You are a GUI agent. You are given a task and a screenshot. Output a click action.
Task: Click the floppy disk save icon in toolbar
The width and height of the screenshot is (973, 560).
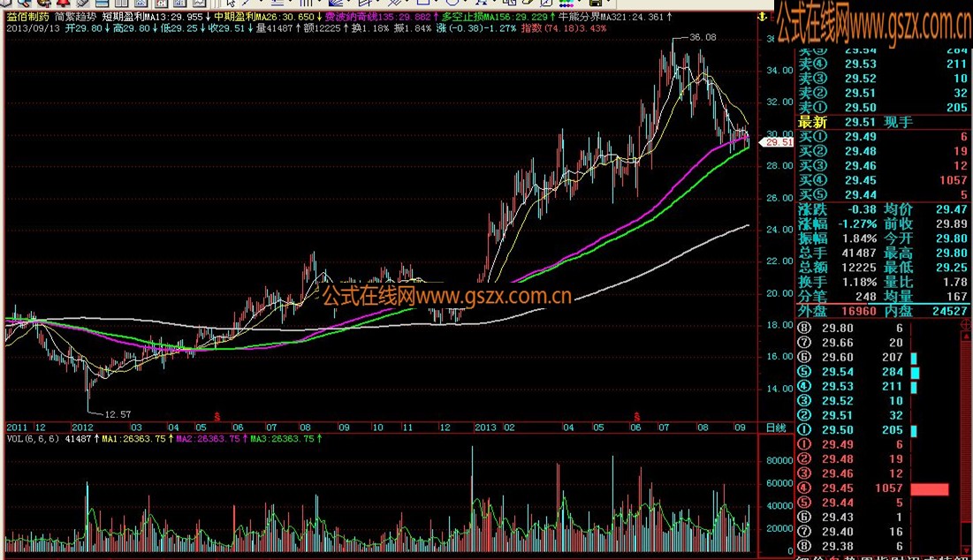[594, 4]
